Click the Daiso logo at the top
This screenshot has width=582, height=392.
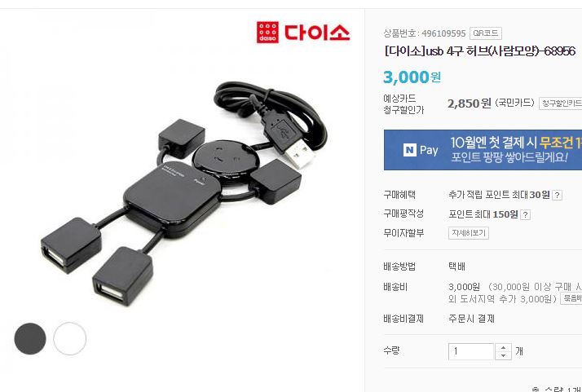pyautogui.click(x=303, y=33)
